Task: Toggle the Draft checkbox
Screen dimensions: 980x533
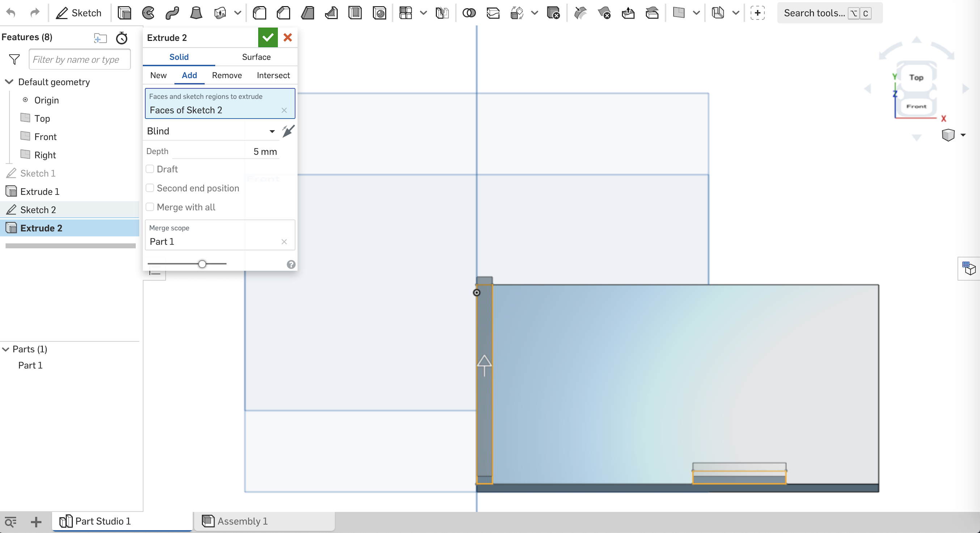Action: coord(150,169)
